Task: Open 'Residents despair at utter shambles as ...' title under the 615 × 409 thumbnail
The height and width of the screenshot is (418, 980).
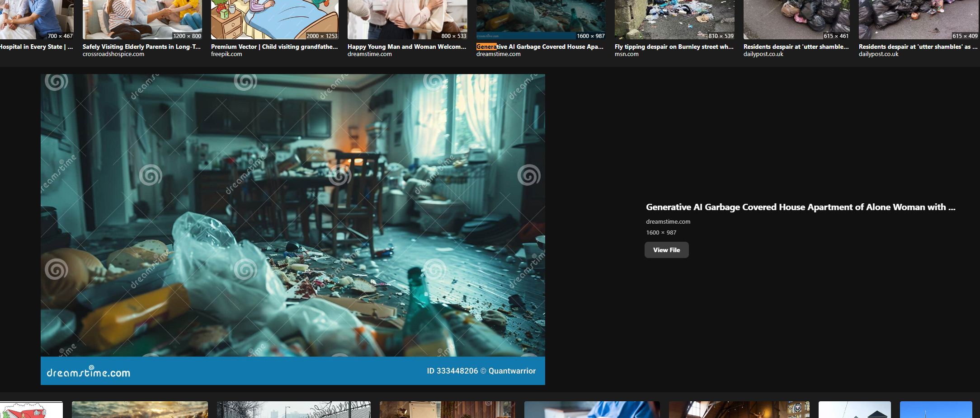Action: pyautogui.click(x=918, y=47)
